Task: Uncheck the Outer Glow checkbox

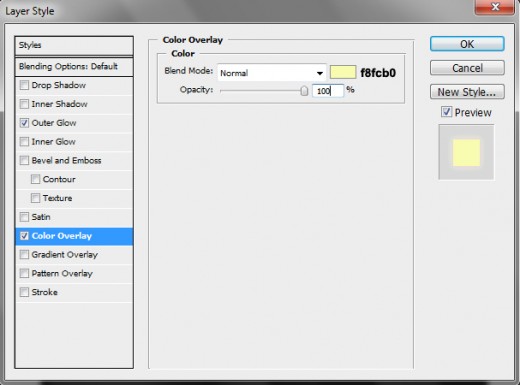Action: [24, 123]
